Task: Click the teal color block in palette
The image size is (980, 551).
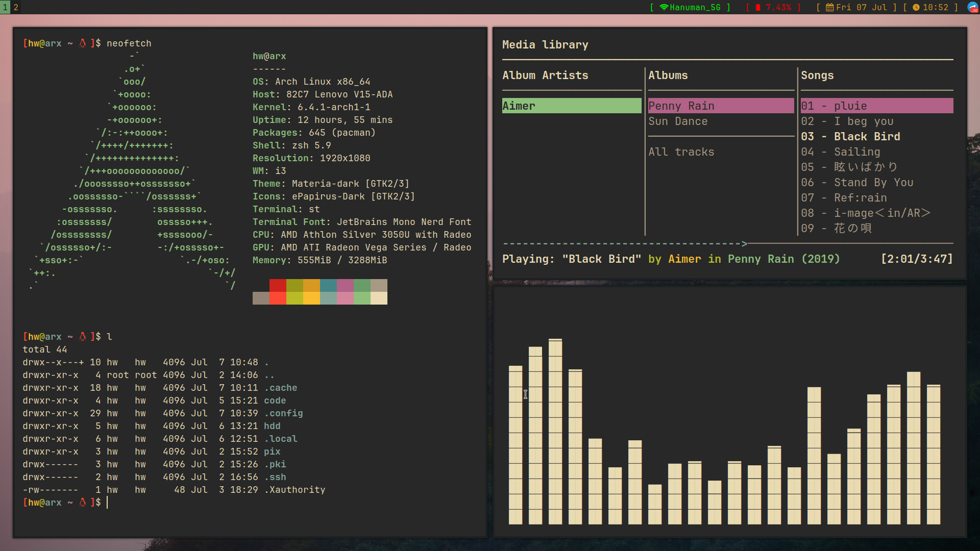Action: pyautogui.click(x=328, y=285)
